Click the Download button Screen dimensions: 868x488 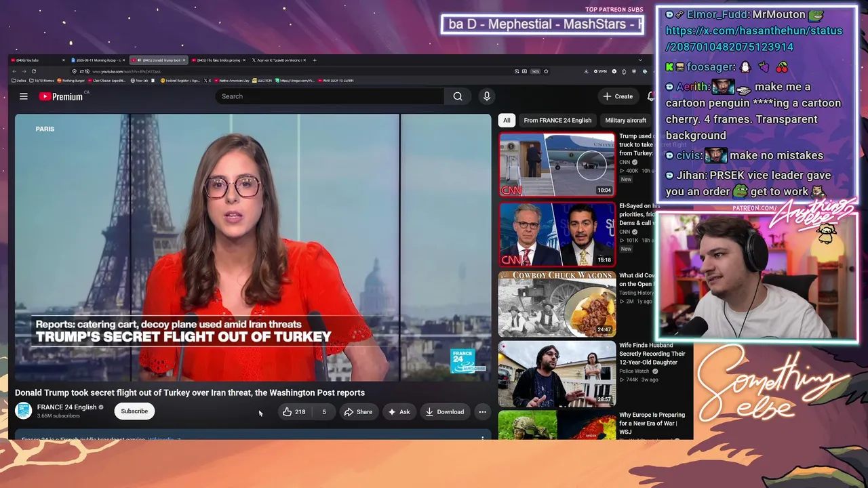point(445,411)
